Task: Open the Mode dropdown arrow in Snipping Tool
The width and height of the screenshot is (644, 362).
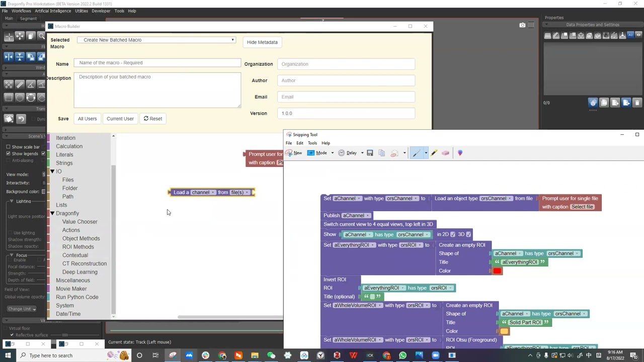Action: (332, 153)
